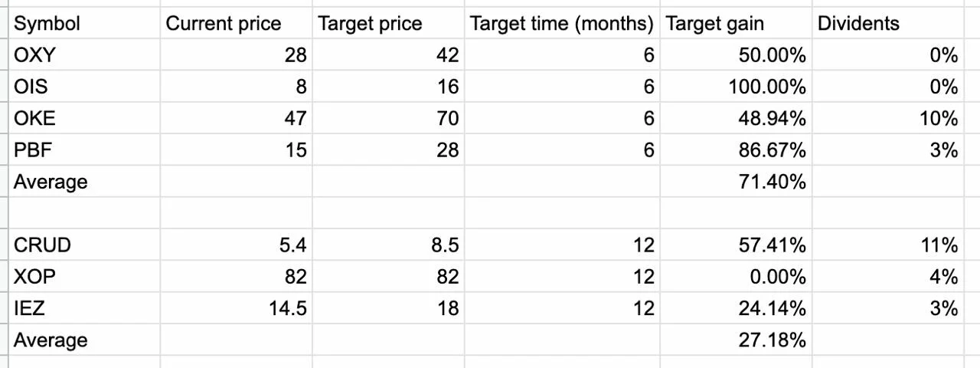Viewport: 980px width, 368px height.
Task: Click the CRUD target price 8.5
Action: click(388, 245)
